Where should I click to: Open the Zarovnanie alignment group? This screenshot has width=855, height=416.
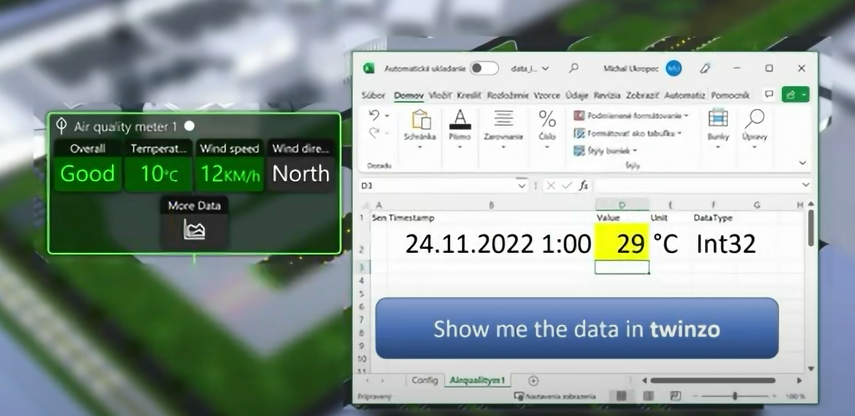click(x=503, y=129)
